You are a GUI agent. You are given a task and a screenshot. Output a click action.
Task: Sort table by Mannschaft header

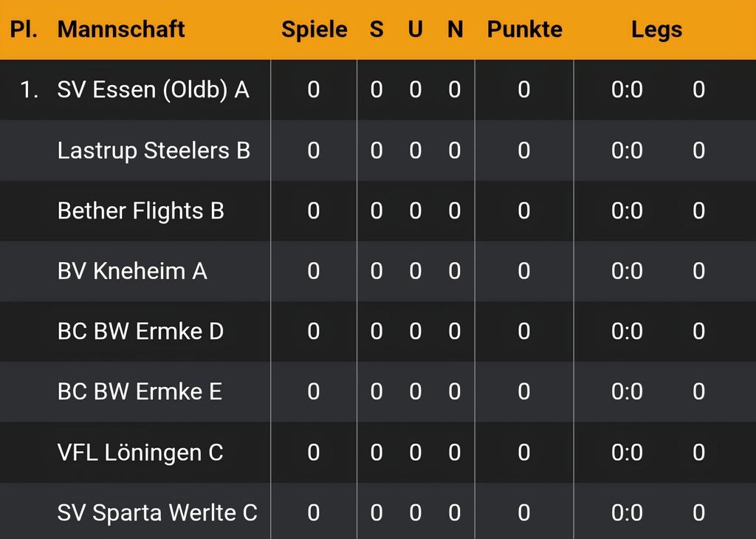pyautogui.click(x=121, y=30)
